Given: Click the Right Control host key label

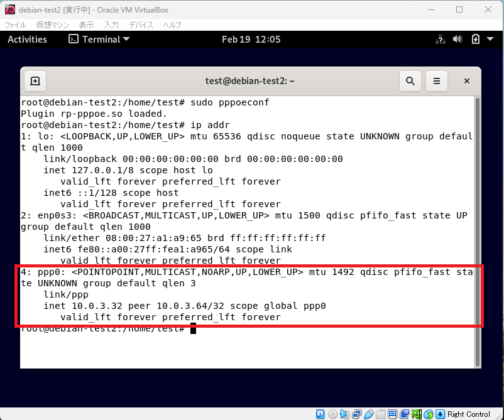Looking at the screenshot, I should [468, 414].
